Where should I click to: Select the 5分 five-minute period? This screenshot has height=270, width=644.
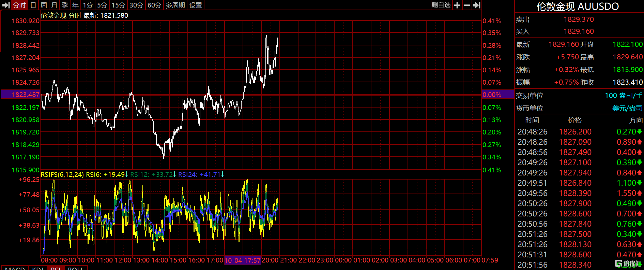click(102, 5)
